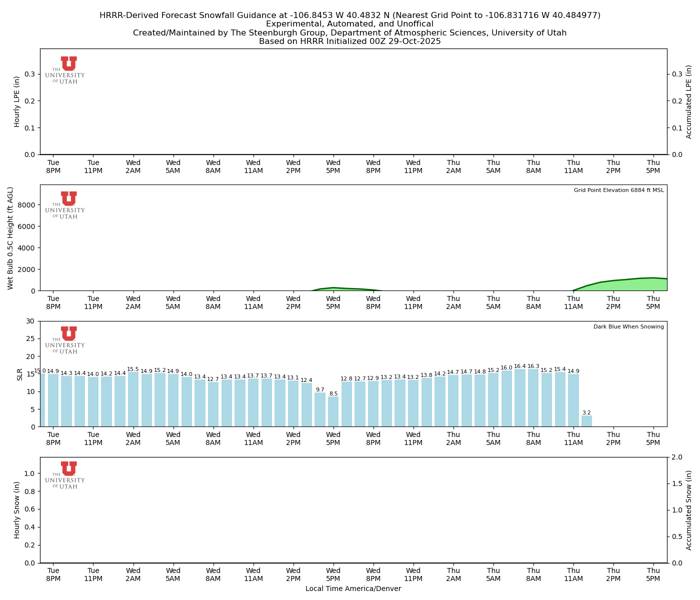Click the Steenbergh Group credit line in the title
700x600 pixels.
tap(349, 33)
